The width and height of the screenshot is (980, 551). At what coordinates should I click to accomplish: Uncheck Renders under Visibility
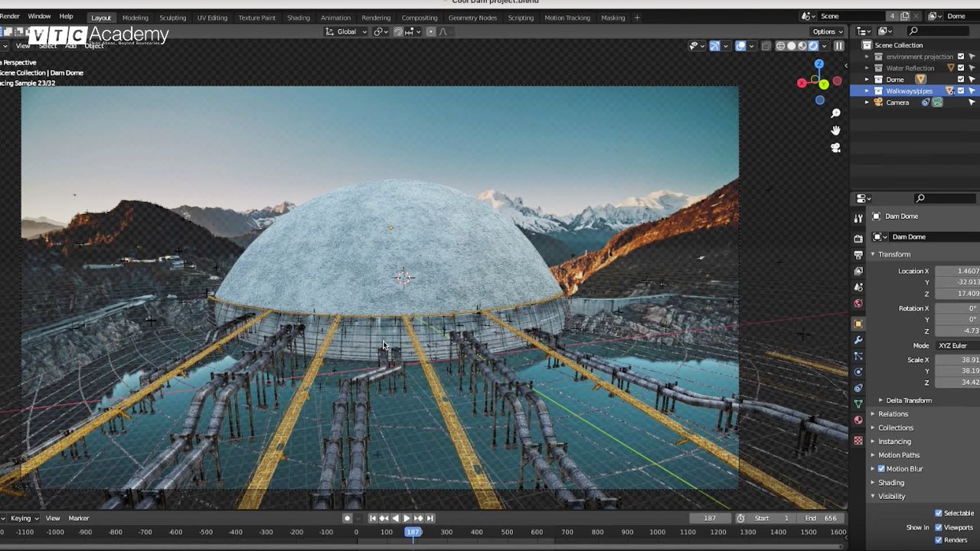[x=939, y=540]
